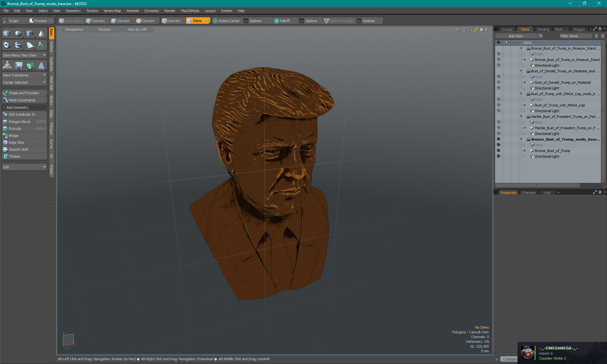Switch to the Groups tab

[507, 29]
